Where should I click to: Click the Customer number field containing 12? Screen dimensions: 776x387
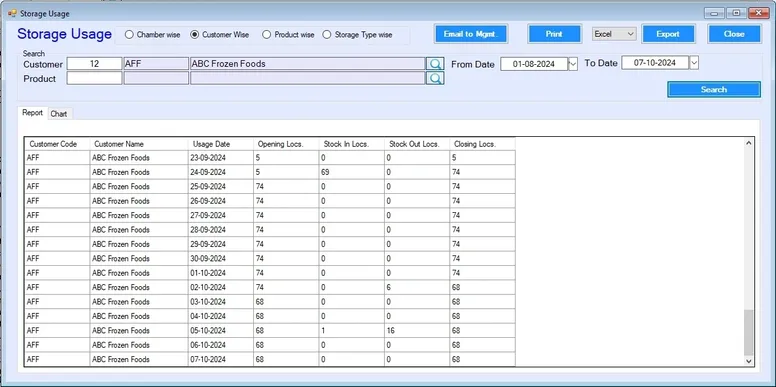[94, 64]
